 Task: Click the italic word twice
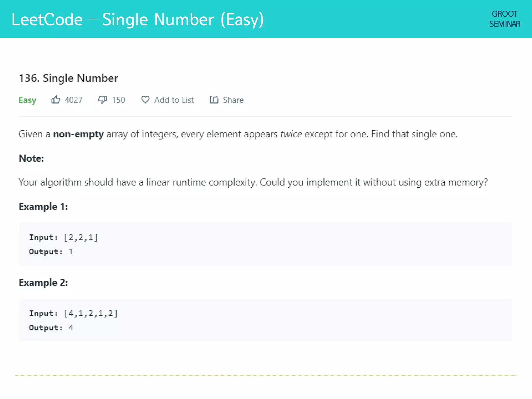click(x=291, y=134)
